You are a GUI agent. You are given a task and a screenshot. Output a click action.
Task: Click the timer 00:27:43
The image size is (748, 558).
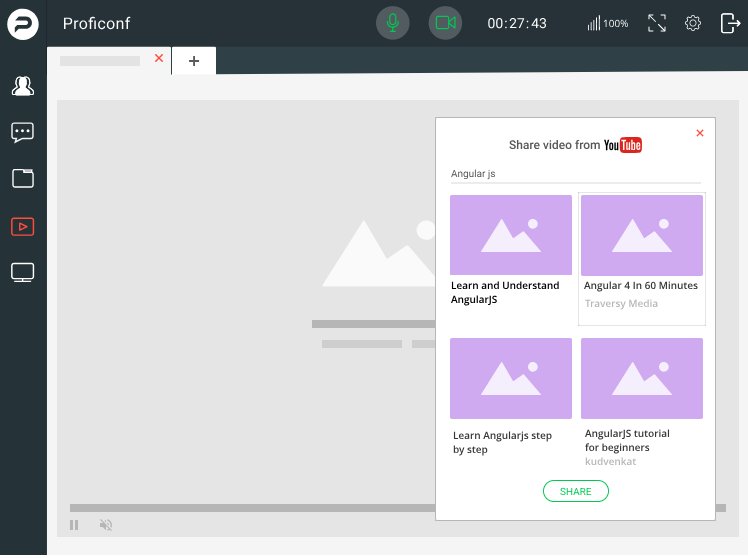(x=517, y=23)
